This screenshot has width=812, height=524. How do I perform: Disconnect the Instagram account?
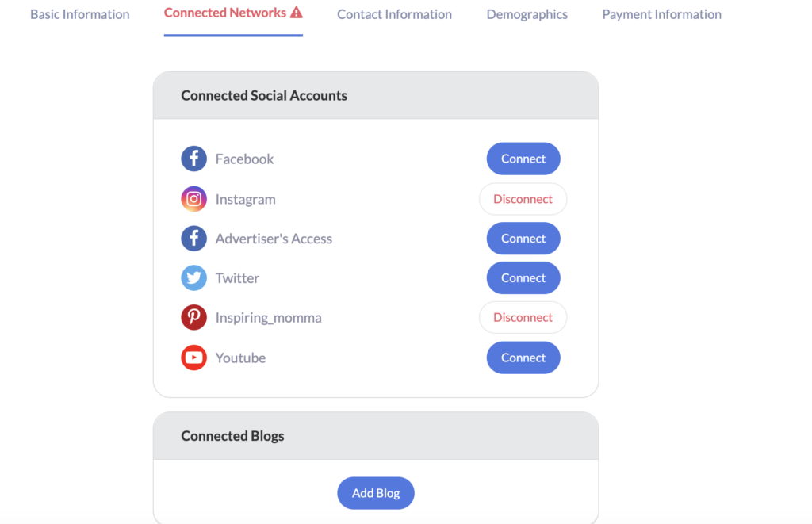tap(523, 199)
